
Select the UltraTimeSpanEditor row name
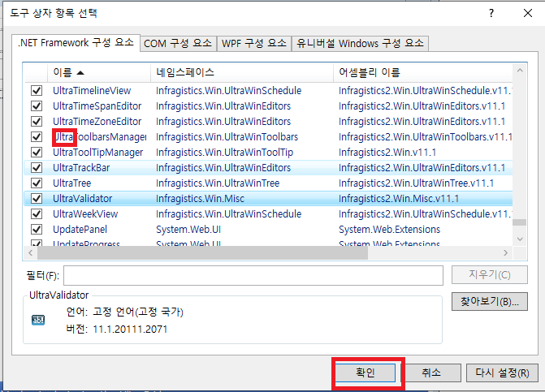tap(97, 106)
